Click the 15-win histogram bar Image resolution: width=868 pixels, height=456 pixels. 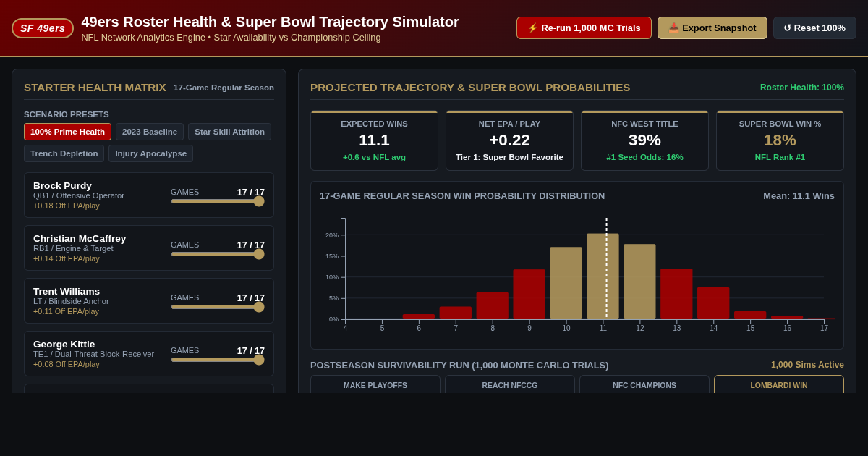coord(750,315)
